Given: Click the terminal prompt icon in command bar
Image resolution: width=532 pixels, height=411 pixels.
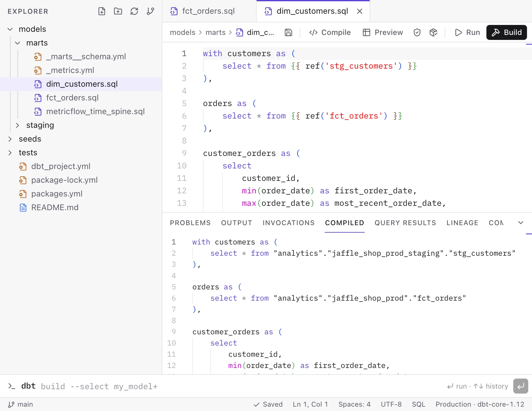Looking at the screenshot, I should tap(12, 386).
